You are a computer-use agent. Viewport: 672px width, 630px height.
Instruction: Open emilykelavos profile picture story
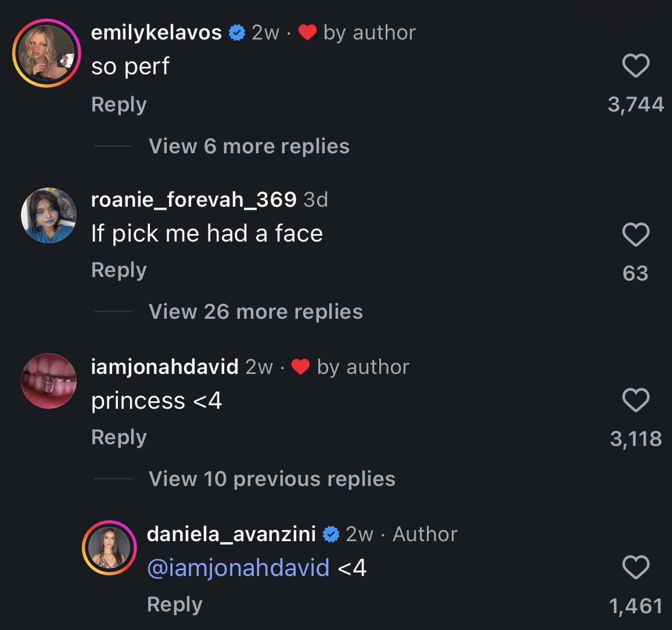click(x=46, y=53)
